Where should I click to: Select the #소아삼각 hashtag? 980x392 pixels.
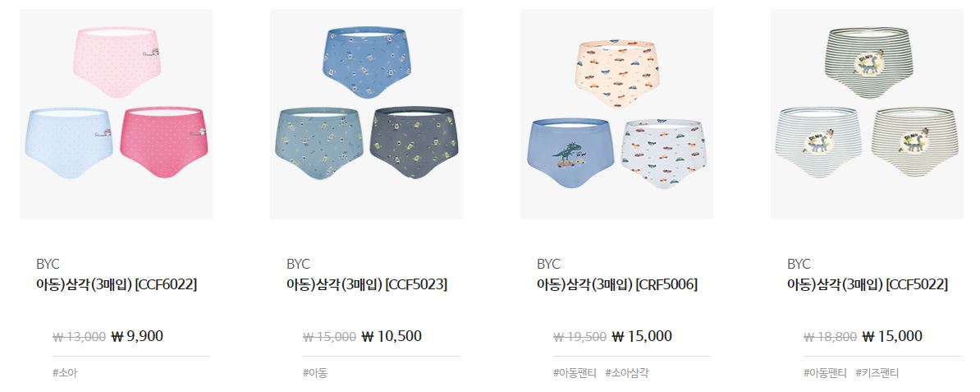point(627,373)
